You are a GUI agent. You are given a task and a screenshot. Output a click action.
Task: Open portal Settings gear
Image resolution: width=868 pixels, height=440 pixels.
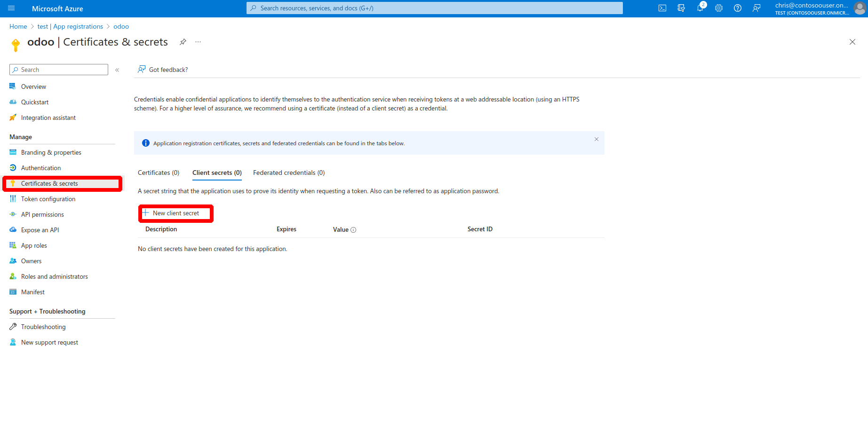(x=719, y=8)
